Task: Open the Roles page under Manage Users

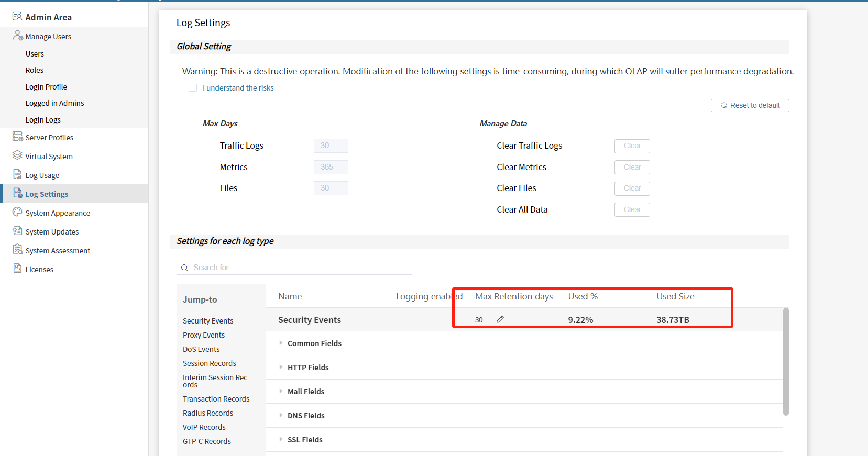Action: (35, 70)
